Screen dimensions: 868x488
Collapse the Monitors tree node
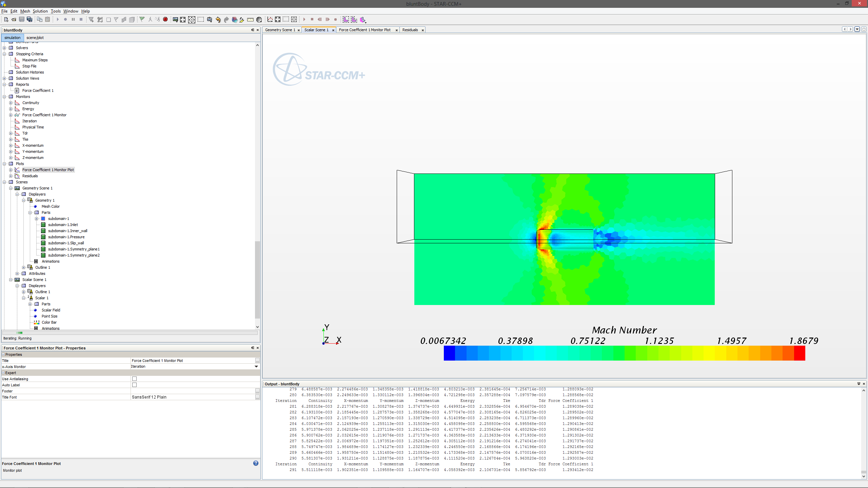5,97
